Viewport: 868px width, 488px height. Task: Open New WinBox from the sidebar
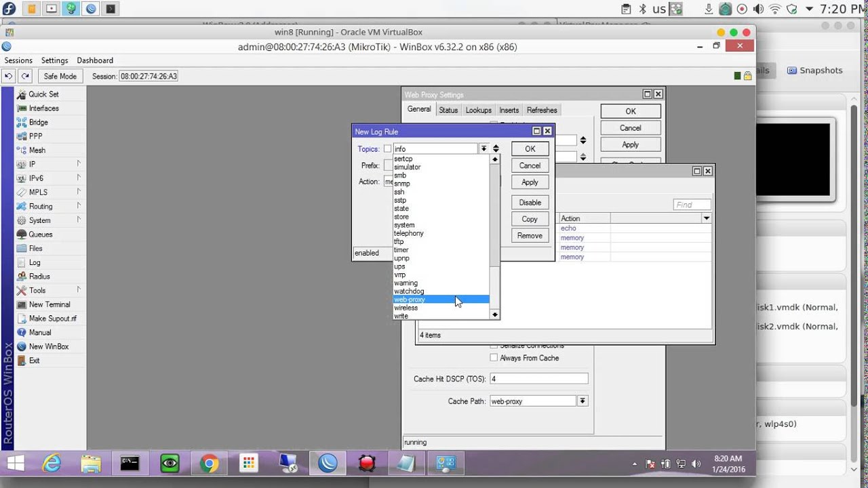click(48, 347)
